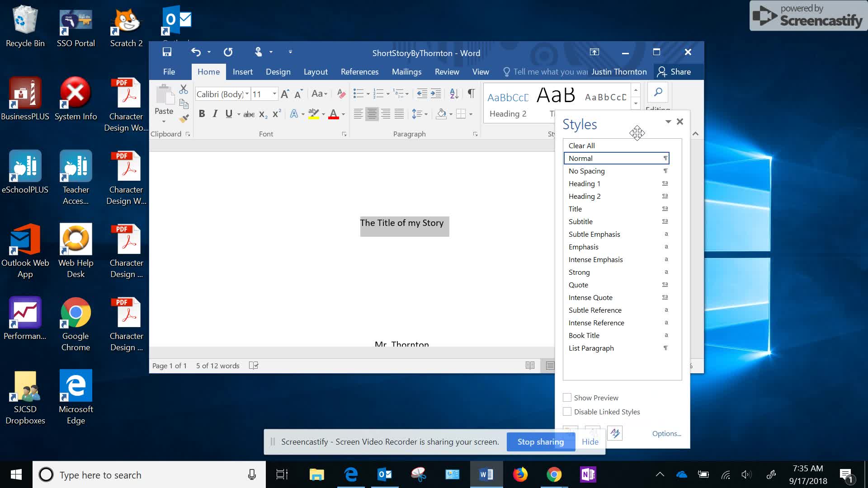Click the Clear All Formatting eraser icon
Screen dimensions: 868x488
(x=341, y=94)
